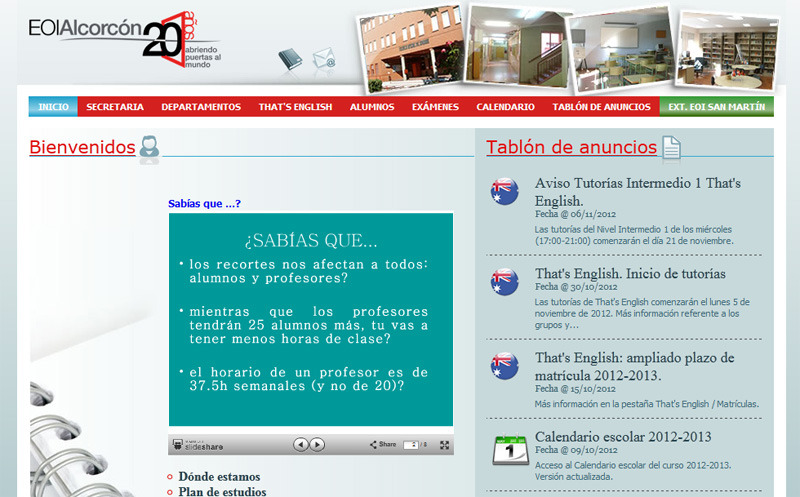Click the flag icon for ampliado plazo de matrícula
800x497 pixels.
(504, 366)
